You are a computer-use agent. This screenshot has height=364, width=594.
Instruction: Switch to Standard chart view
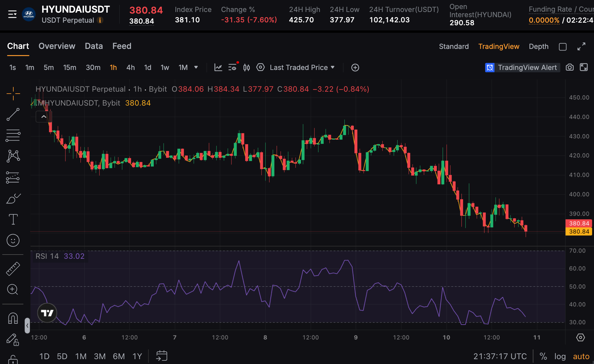pos(454,47)
